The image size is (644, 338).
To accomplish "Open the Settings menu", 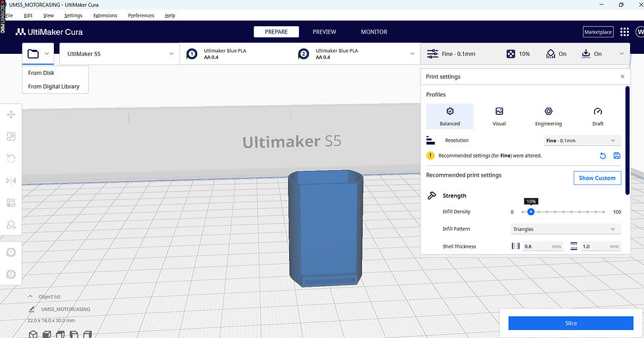I will [x=73, y=15].
